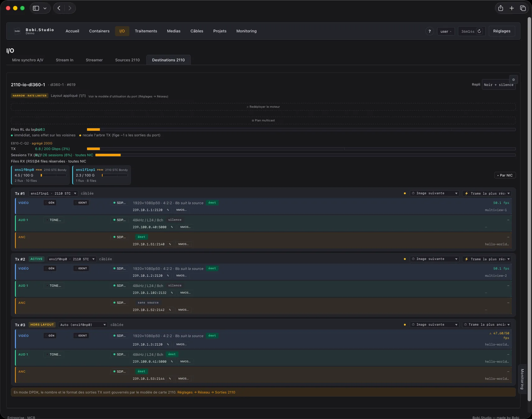Open the Plan multicast button
This screenshot has width=532, height=419.
(263, 120)
